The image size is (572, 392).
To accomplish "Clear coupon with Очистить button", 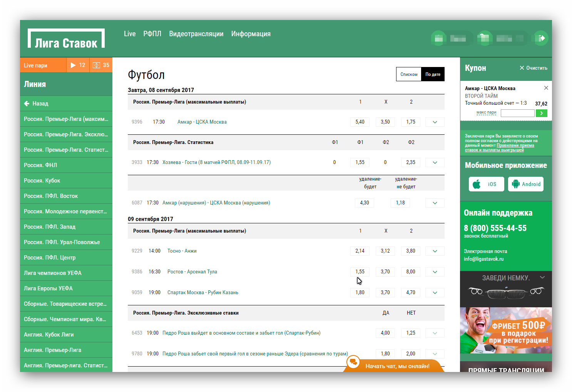I will 533,68.
